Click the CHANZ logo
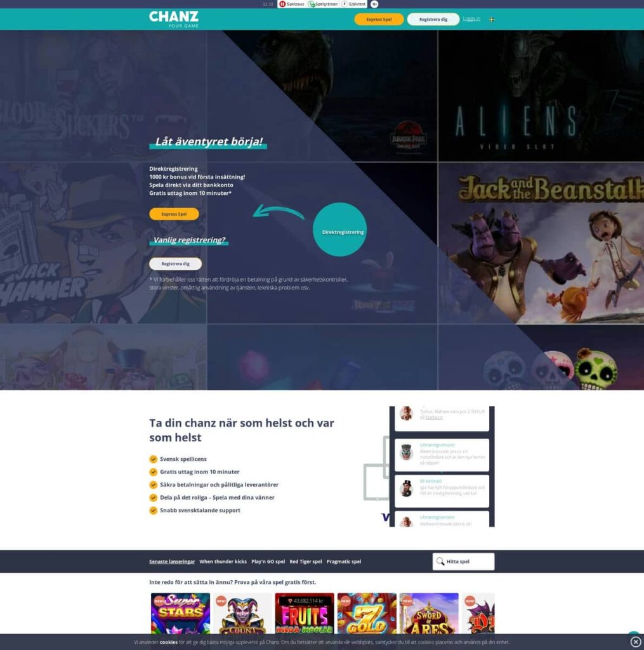The height and width of the screenshot is (650, 644). point(174,19)
